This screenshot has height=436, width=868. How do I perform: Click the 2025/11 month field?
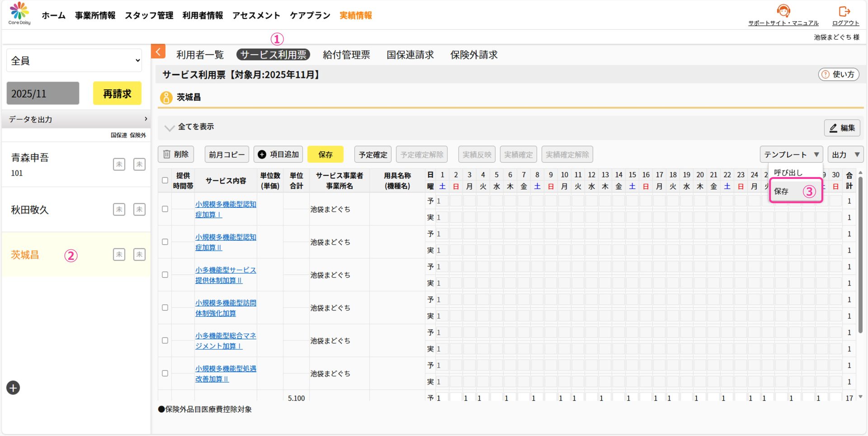tap(43, 94)
